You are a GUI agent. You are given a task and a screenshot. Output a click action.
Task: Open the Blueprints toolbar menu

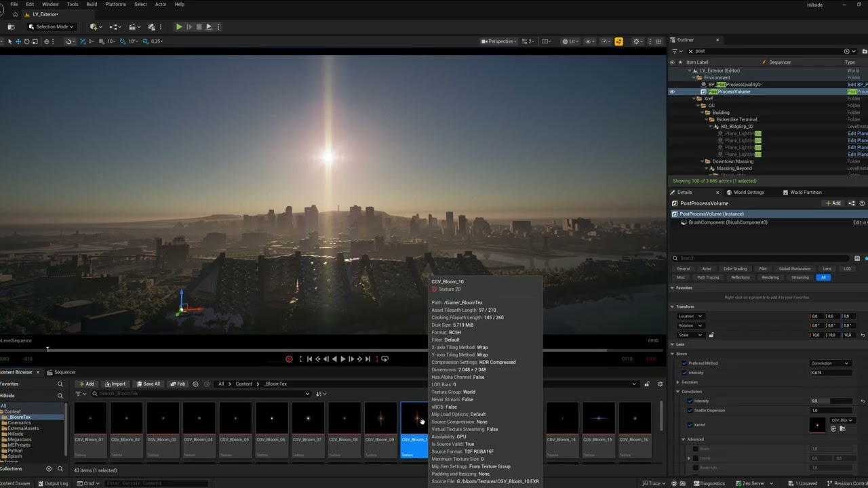tap(115, 26)
